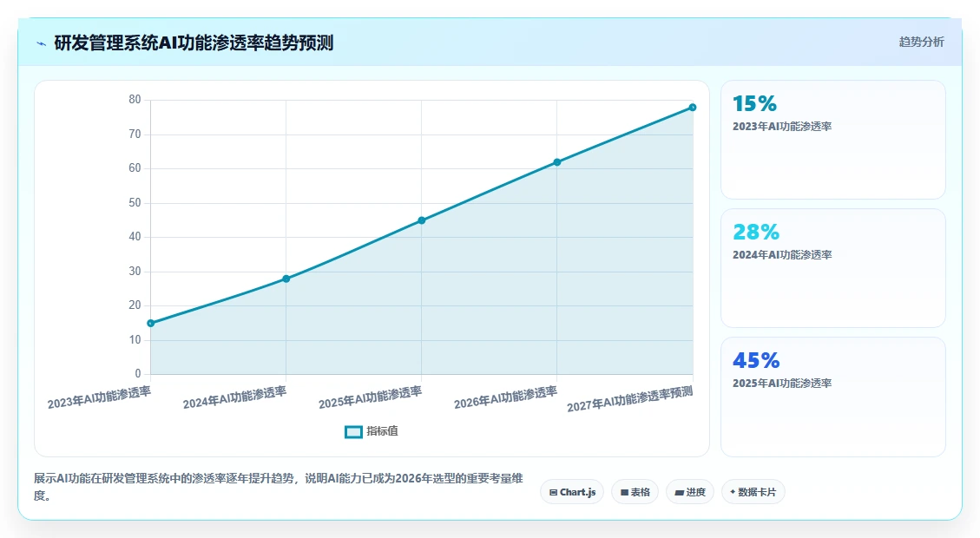The width and height of the screenshot is (980, 538).
Task: Open the 15% stat card
Action: pos(833,140)
